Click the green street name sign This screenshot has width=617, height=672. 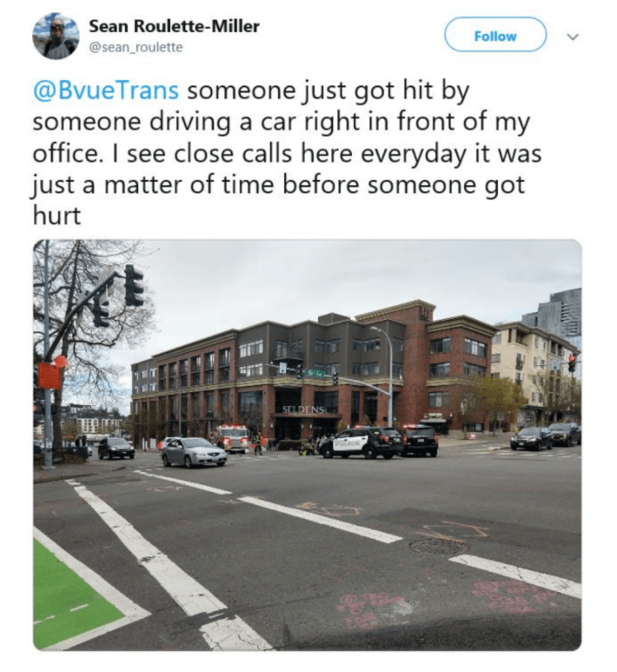coord(315,374)
